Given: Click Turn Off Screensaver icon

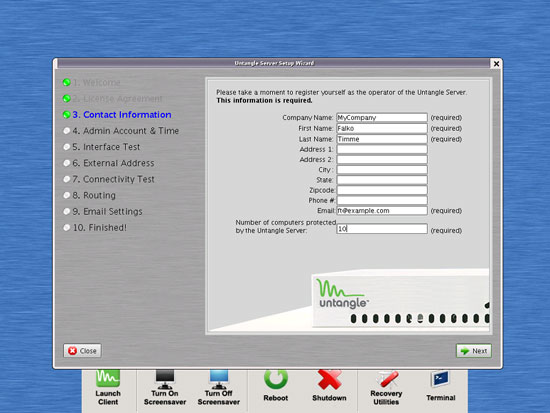Looking at the screenshot, I should [x=219, y=379].
